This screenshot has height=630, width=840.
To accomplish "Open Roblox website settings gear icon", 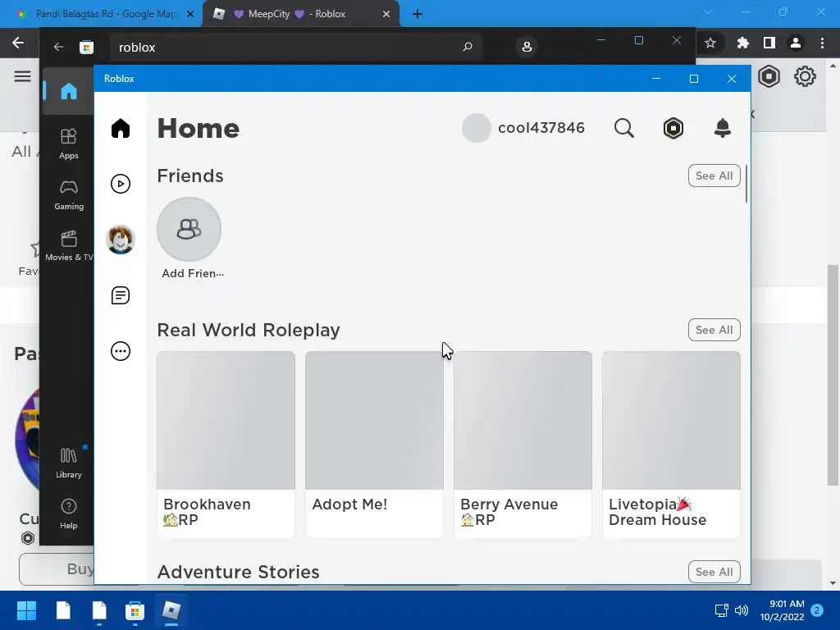I will (x=805, y=76).
